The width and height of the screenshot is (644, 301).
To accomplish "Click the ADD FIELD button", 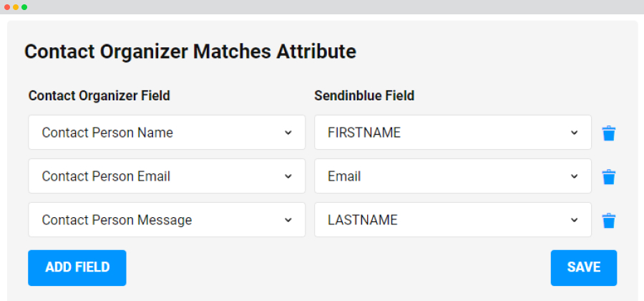I will tap(77, 268).
